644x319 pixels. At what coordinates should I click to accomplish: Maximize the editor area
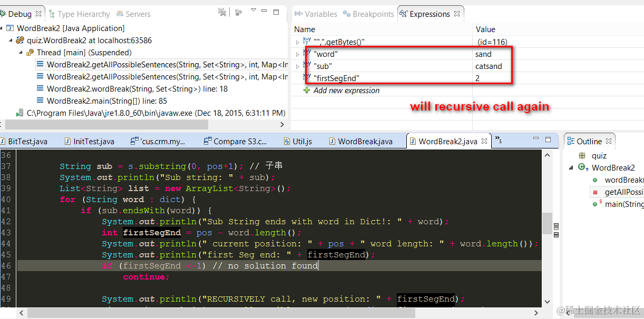[548, 140]
